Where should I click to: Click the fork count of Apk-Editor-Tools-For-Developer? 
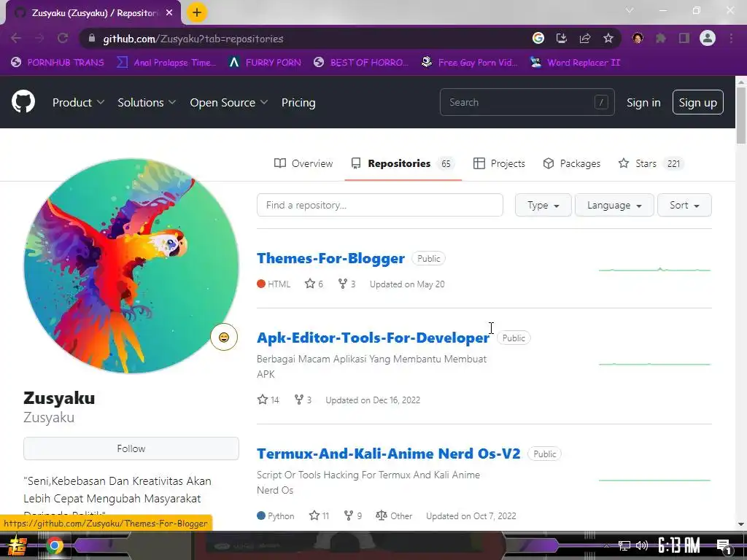tap(303, 400)
